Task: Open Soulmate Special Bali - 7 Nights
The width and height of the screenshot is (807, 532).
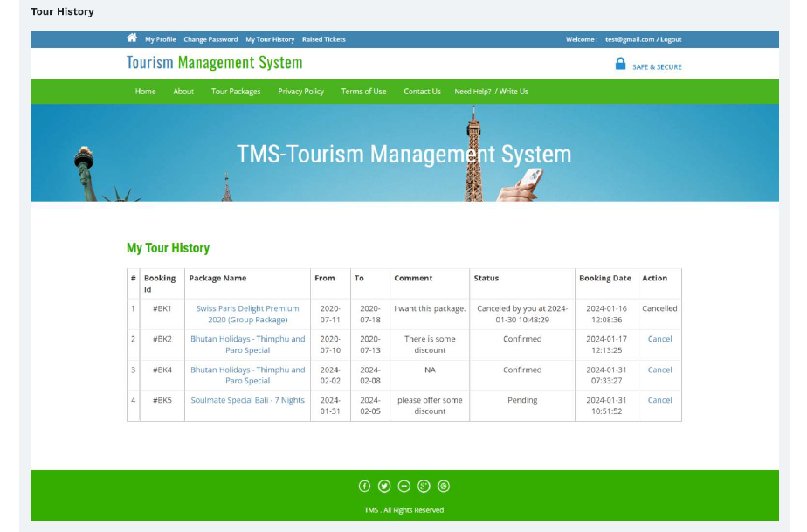Action: [x=247, y=400]
